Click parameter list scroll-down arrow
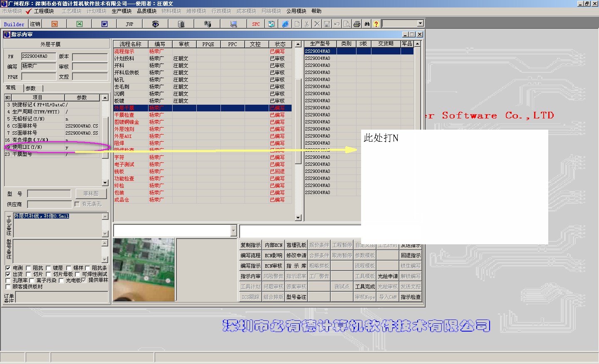This screenshot has height=364, width=599. [x=105, y=183]
